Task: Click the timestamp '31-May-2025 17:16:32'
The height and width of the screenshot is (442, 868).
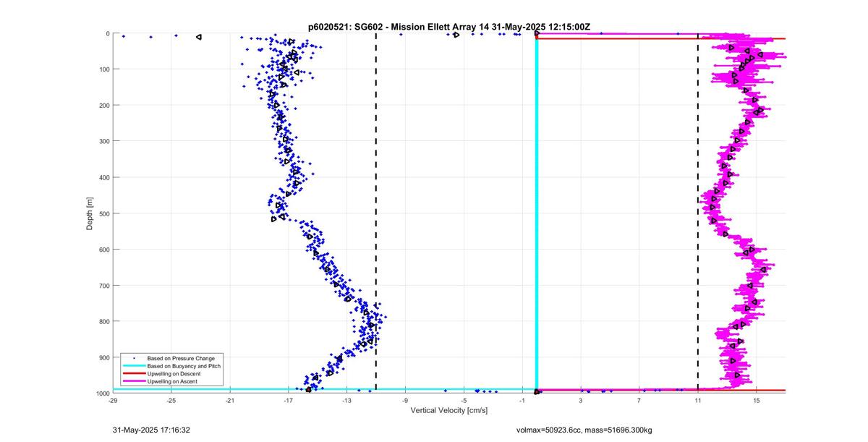Action: 151,430
